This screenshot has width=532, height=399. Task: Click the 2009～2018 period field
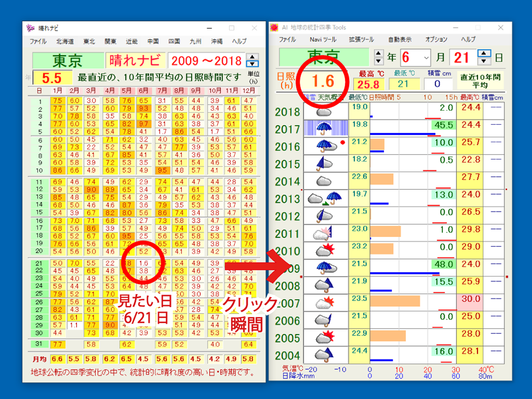click(207, 61)
